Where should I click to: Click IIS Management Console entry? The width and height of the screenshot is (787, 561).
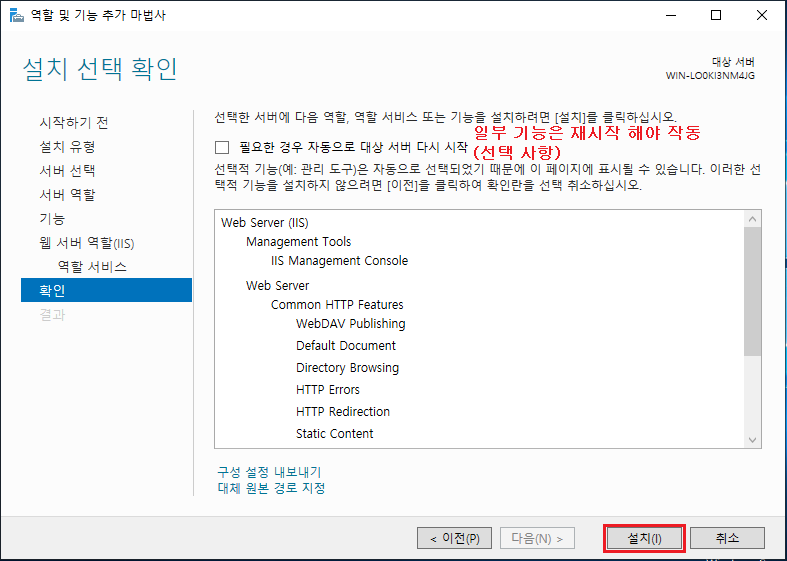(x=339, y=261)
